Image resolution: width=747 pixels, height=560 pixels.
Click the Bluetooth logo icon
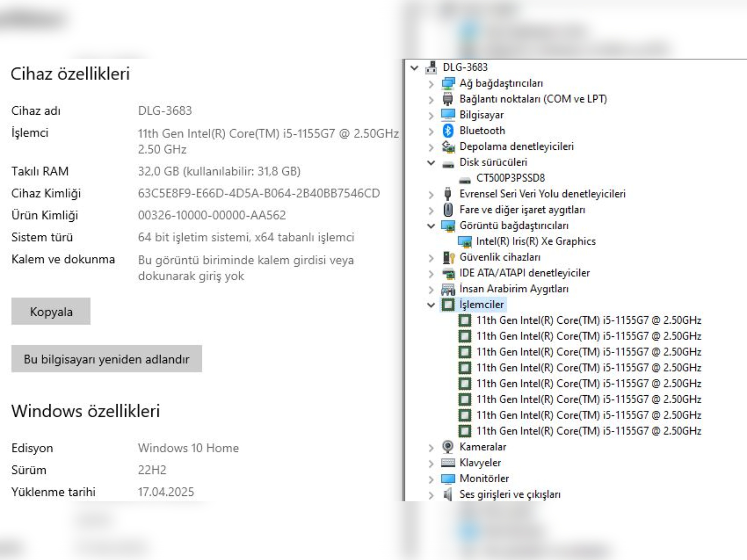pos(448,131)
